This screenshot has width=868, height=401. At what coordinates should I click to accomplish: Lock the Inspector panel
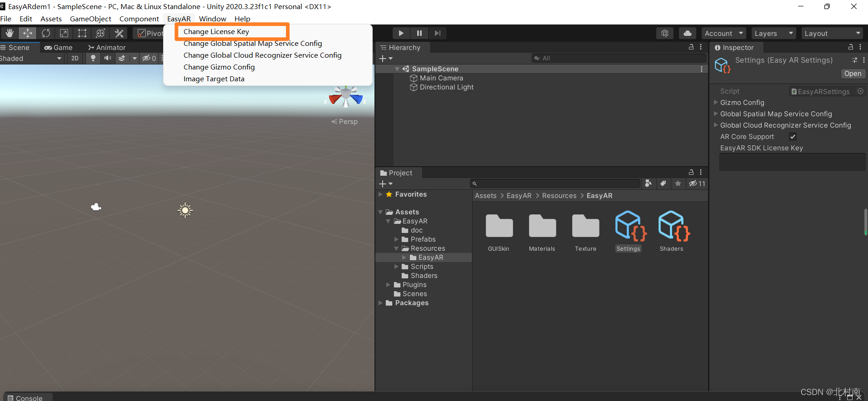point(850,47)
